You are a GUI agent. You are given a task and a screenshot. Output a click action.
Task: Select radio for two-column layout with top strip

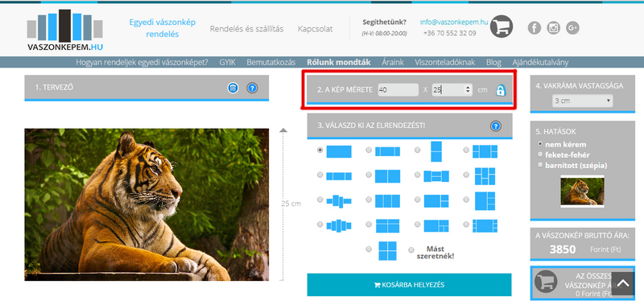(x=369, y=225)
